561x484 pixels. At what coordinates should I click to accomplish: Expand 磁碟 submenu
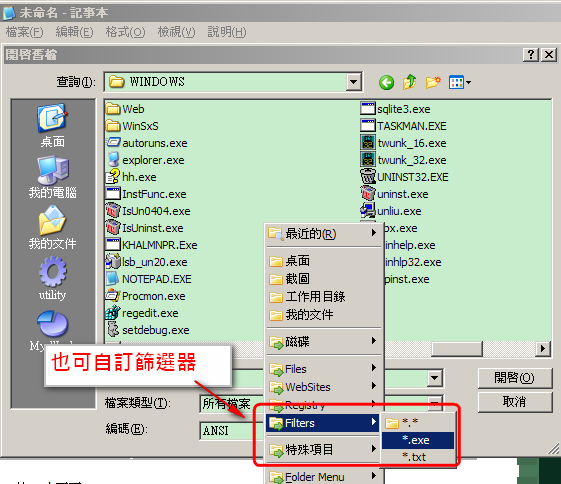pos(323,342)
